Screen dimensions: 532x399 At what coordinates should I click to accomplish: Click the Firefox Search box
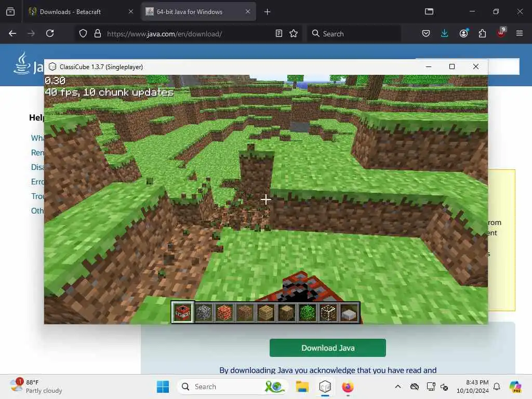354,34
